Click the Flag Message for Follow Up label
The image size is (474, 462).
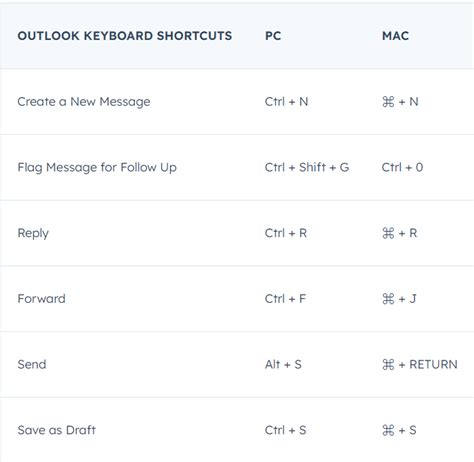coord(97,167)
